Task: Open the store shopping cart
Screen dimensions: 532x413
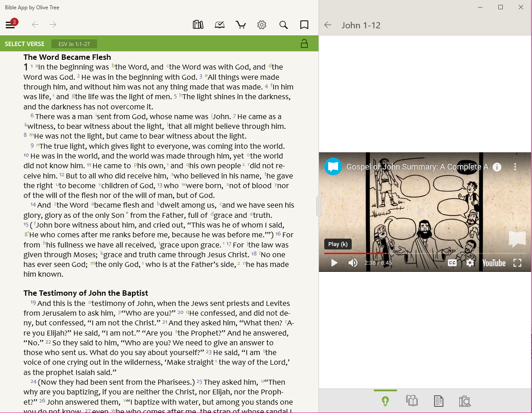Action: 241,25
